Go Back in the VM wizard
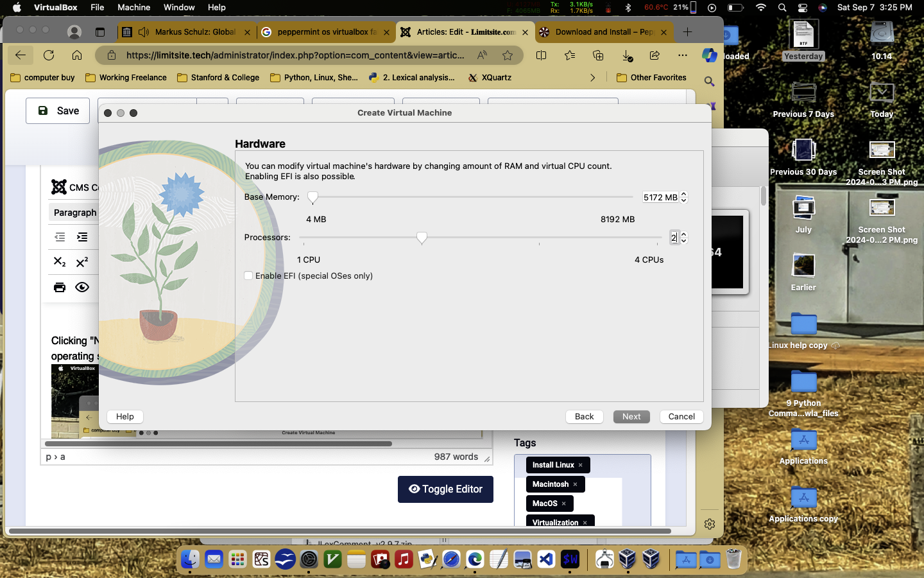Viewport: 924px width, 578px height. click(x=584, y=417)
